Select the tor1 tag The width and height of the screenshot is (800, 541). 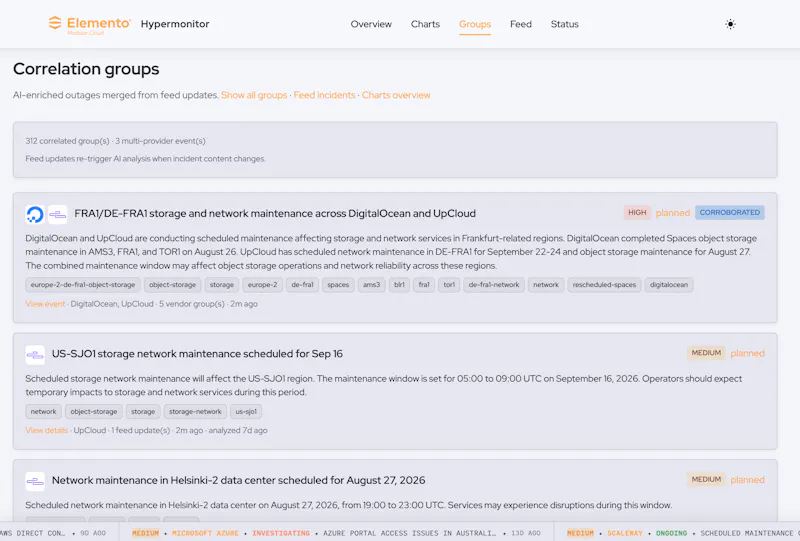[x=449, y=285]
